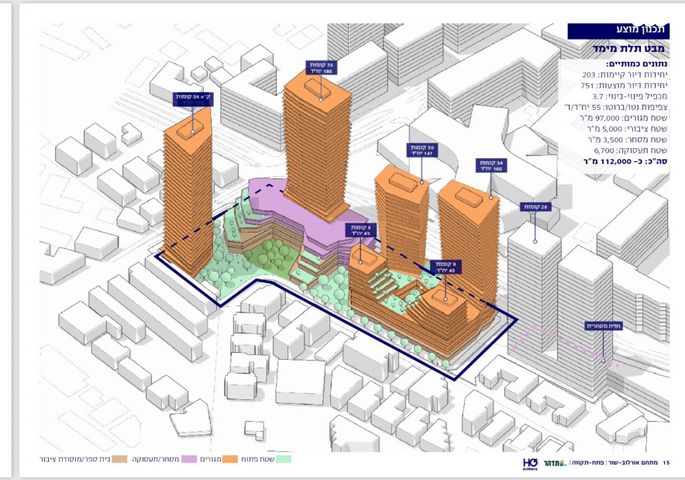The height and width of the screenshot is (480, 685).
Task: Select line 'יחידות דיור קיימות: 203'
Action: pos(625,74)
